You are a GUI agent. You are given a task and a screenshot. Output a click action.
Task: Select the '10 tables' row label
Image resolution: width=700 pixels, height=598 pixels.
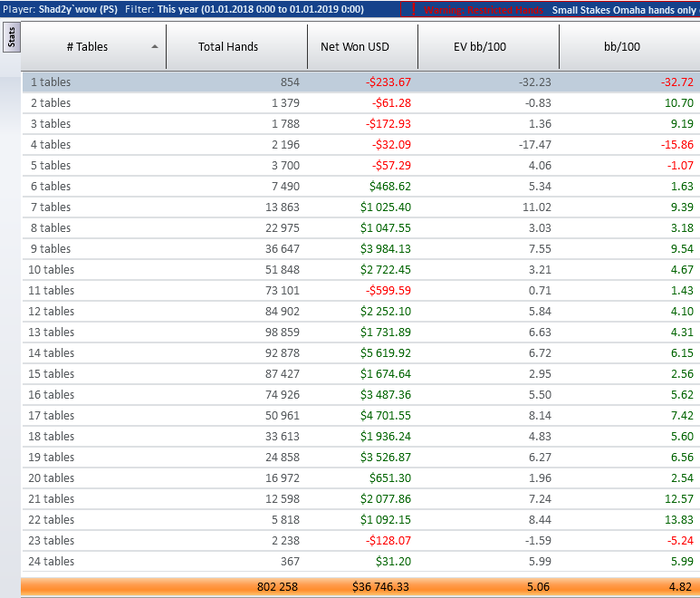coord(51,270)
